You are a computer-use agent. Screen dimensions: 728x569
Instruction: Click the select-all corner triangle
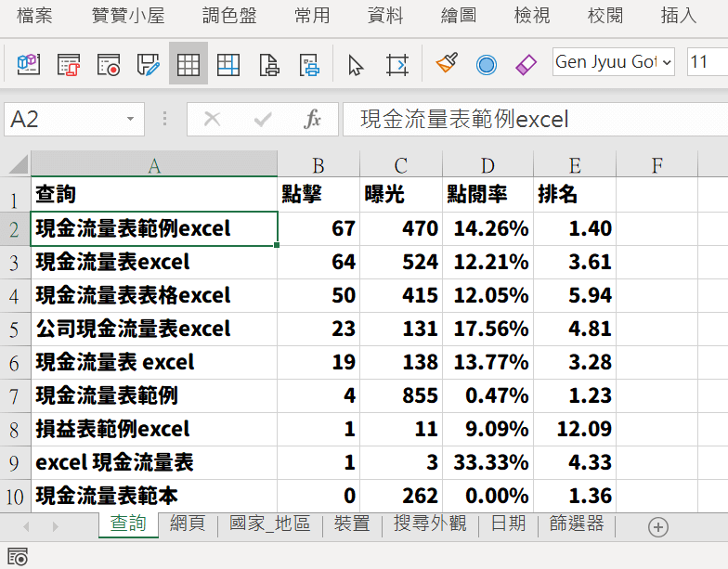tap(18, 163)
